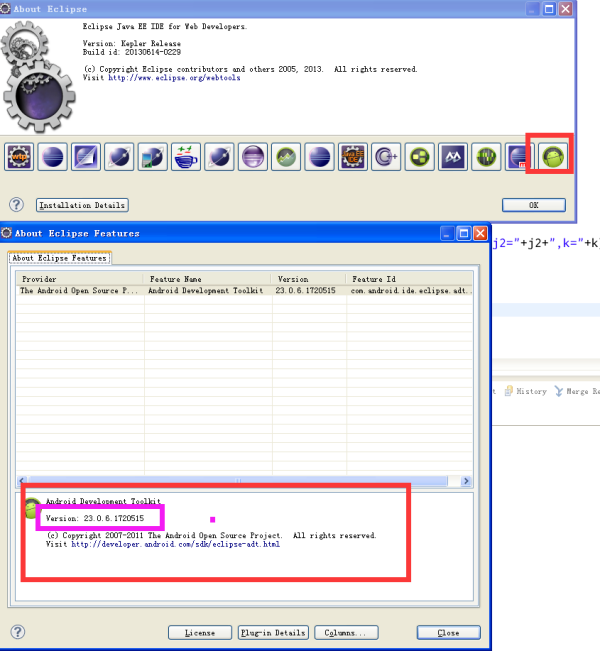Image resolution: width=600 pixels, height=651 pixels.
Task: Maximize the About Eclipse Features window
Action: [x=463, y=233]
